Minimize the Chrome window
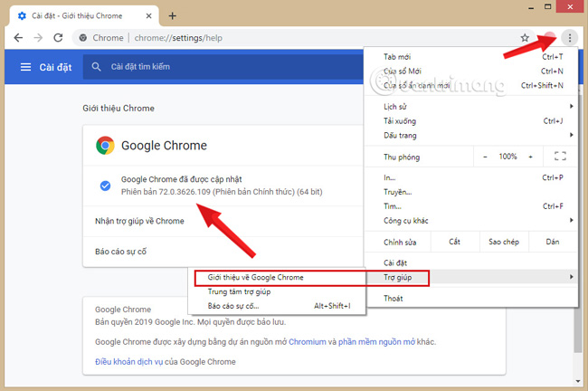 click(531, 7)
